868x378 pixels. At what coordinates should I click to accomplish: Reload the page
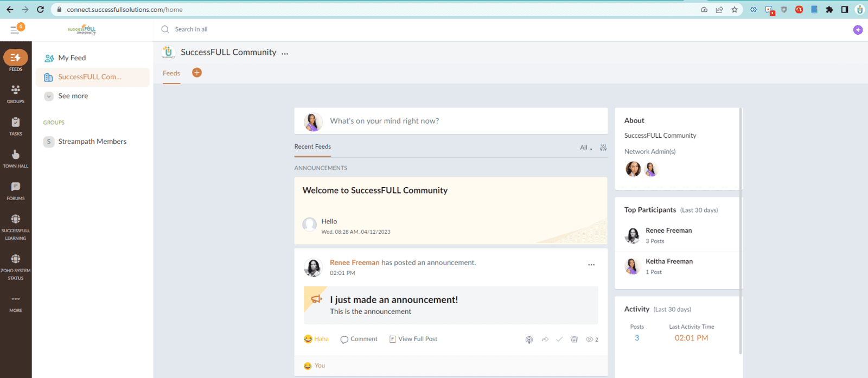[40, 9]
